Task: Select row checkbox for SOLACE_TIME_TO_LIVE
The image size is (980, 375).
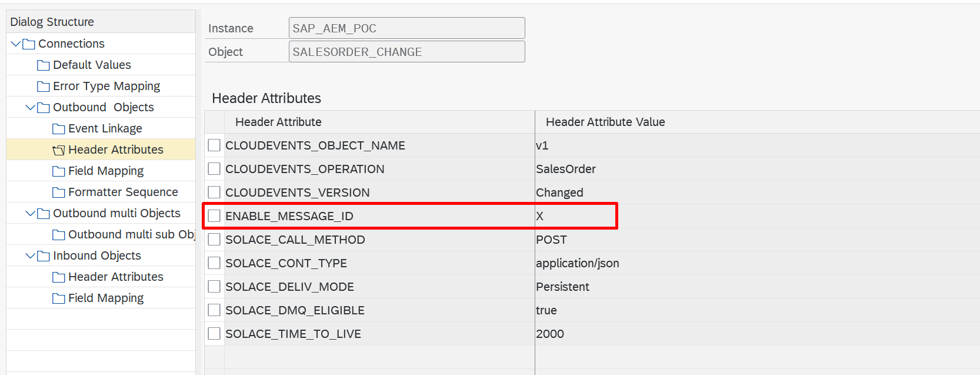Action: tap(214, 334)
